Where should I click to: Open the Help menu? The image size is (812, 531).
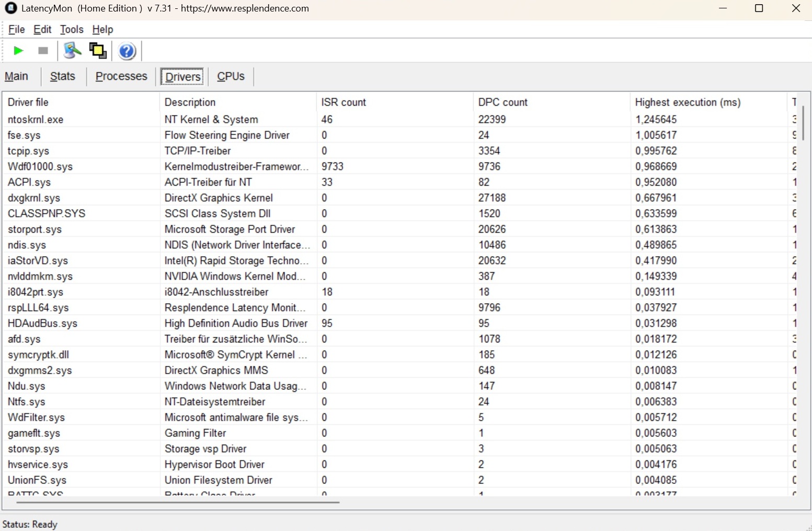tap(102, 30)
